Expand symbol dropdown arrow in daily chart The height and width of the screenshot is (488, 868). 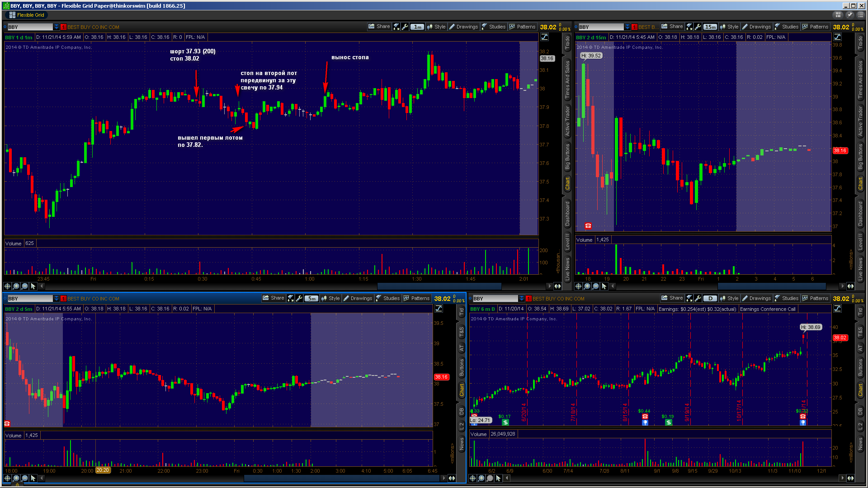[521, 299]
